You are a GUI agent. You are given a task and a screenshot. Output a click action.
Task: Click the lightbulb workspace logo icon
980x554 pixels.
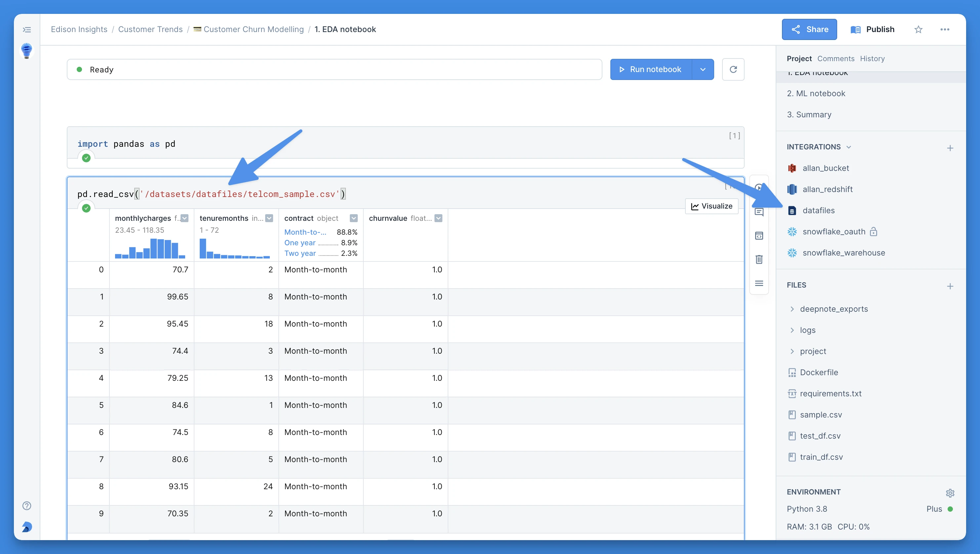[x=27, y=50]
